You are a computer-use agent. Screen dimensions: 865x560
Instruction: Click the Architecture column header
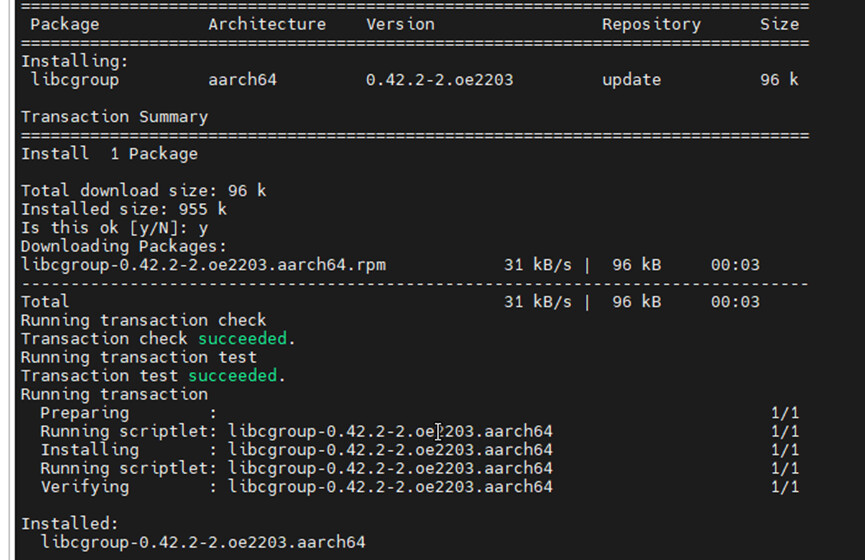[267, 24]
